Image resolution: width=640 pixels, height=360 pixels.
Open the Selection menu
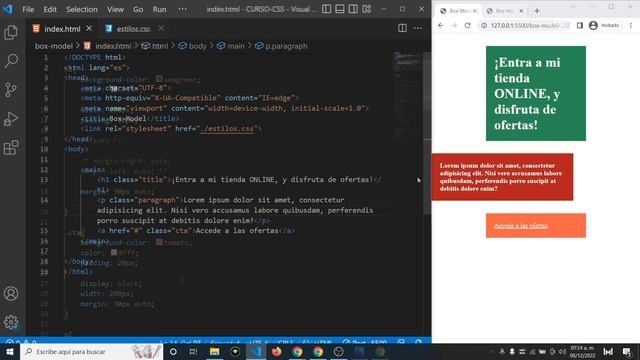[82, 9]
